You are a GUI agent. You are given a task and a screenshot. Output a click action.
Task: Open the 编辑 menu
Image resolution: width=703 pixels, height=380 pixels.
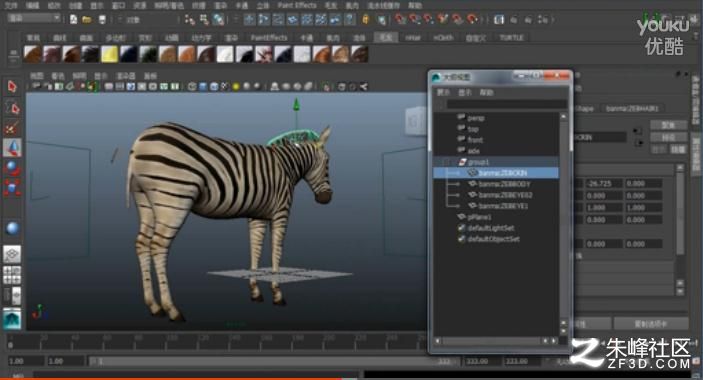pyautogui.click(x=32, y=6)
